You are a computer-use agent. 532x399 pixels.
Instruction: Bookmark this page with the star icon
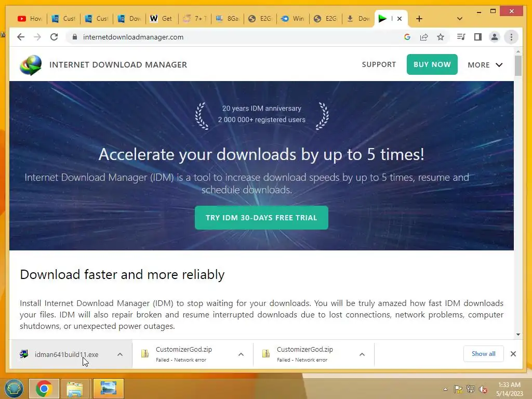click(441, 37)
